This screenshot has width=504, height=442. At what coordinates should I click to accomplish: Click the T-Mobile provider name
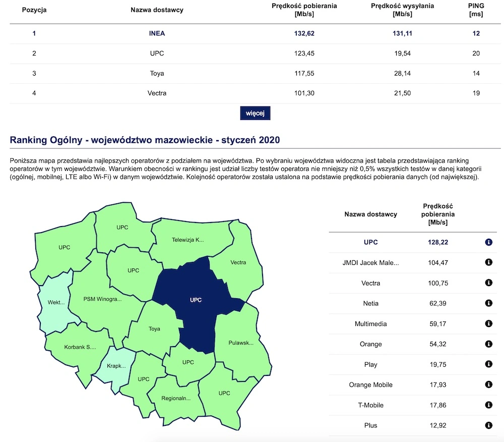[x=370, y=405]
